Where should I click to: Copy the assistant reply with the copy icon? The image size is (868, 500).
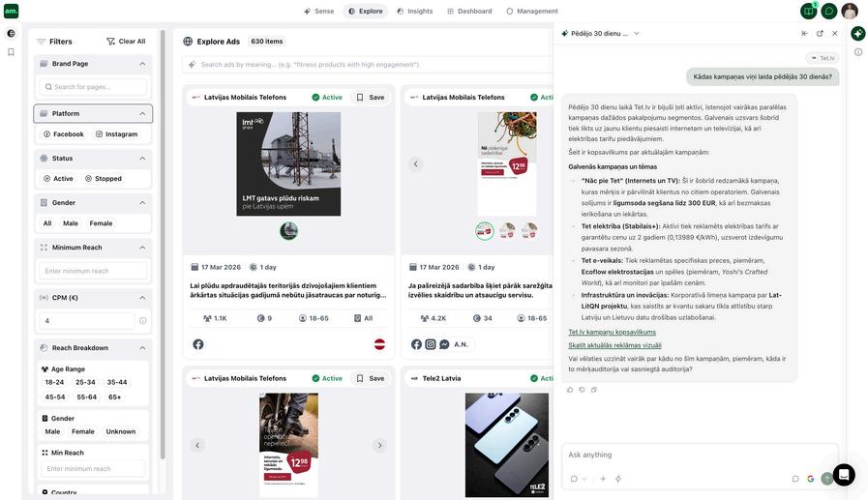coord(594,390)
